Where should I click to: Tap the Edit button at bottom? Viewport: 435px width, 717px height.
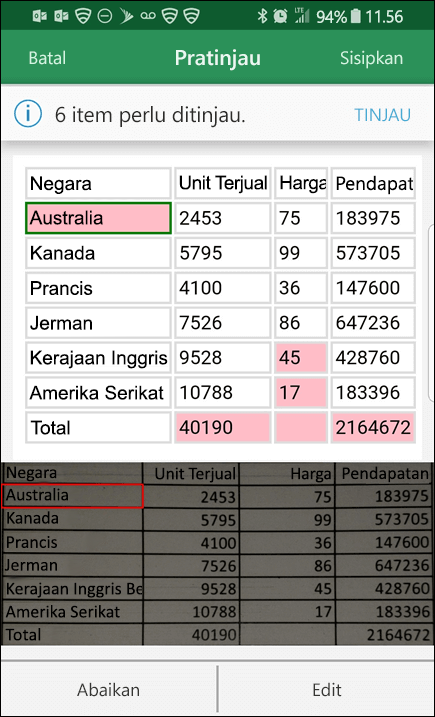(327, 690)
